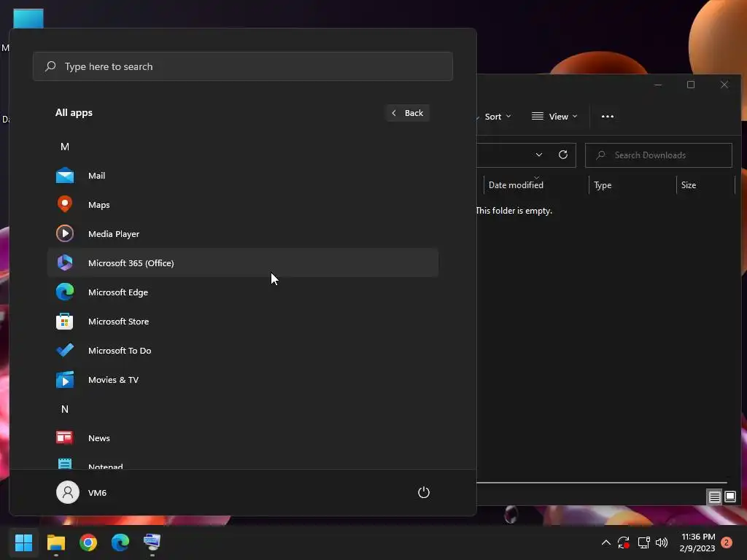747x560 pixels.
Task: Click the remote desktop taskbar icon
Action: [x=152, y=542]
